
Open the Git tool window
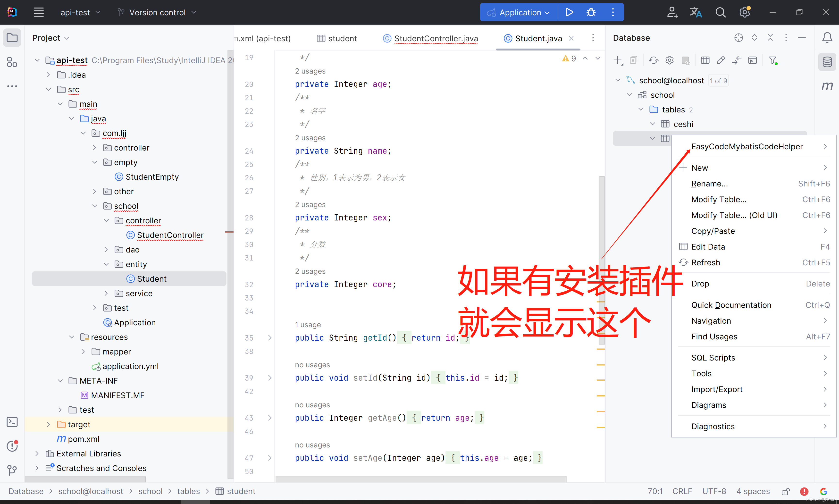point(12,470)
